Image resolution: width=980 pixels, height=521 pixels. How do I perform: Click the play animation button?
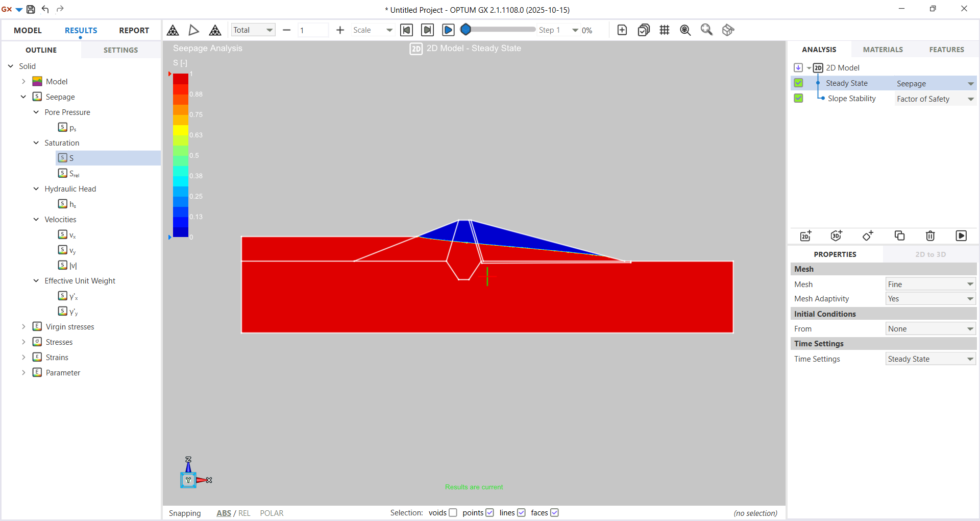[448, 30]
